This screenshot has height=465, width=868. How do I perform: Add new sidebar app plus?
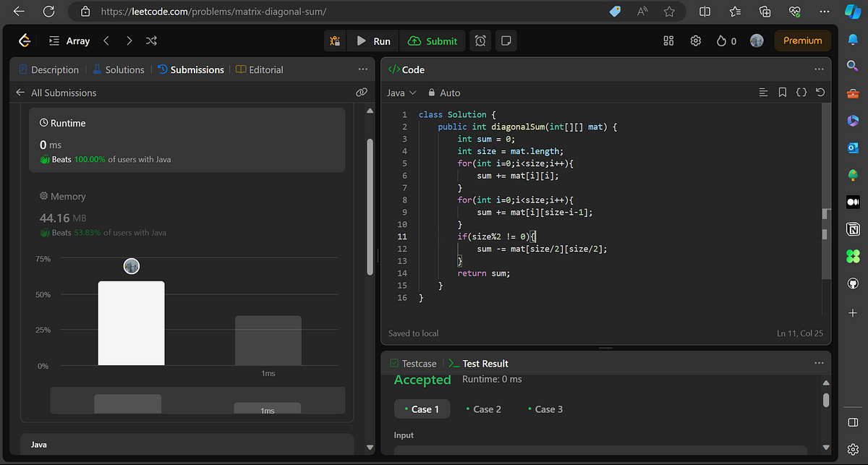853,313
